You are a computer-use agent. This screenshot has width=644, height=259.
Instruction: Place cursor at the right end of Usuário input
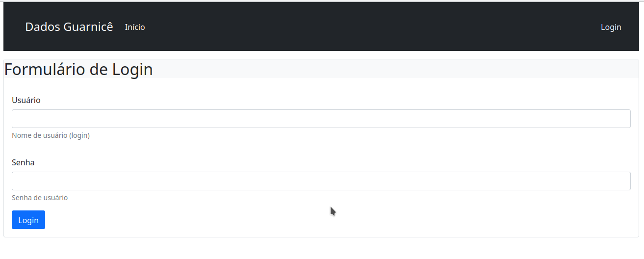click(623, 119)
